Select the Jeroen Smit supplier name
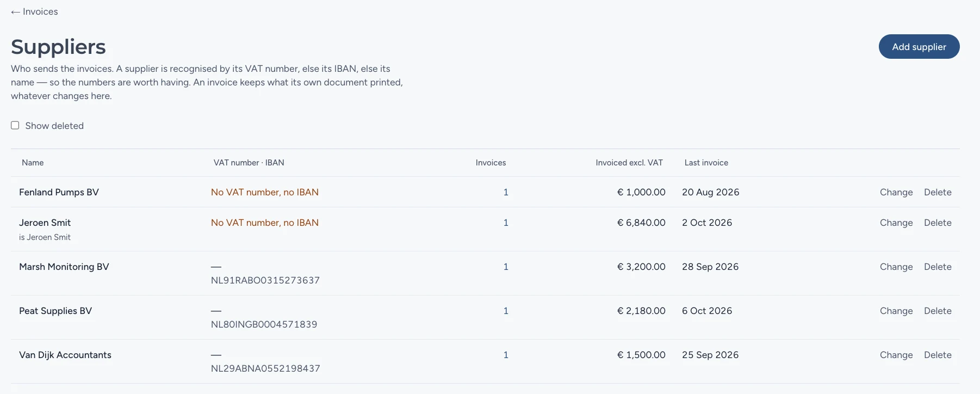980x394 pixels. point(45,223)
